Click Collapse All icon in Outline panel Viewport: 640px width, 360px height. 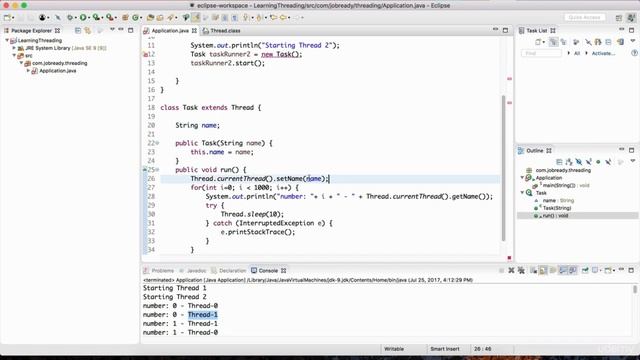click(559, 162)
